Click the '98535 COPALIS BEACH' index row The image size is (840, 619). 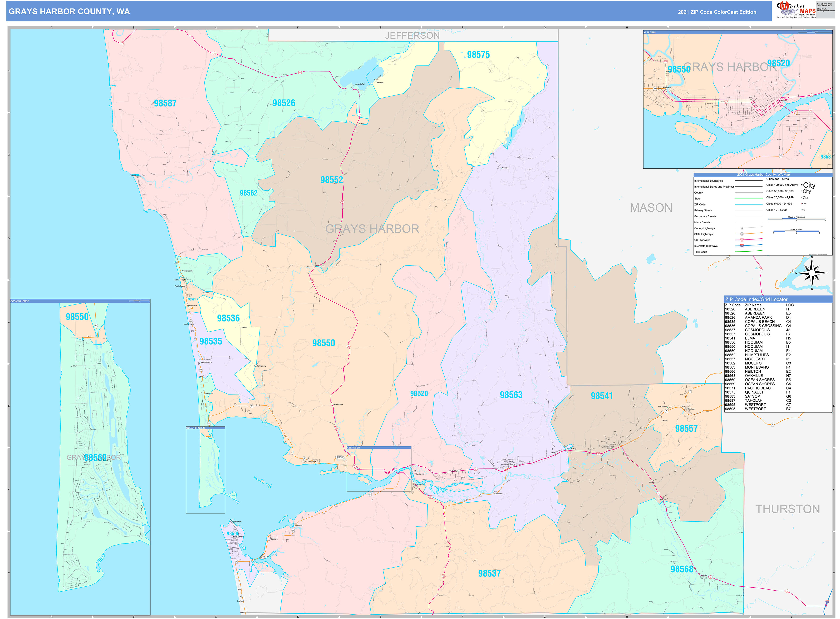758,321
